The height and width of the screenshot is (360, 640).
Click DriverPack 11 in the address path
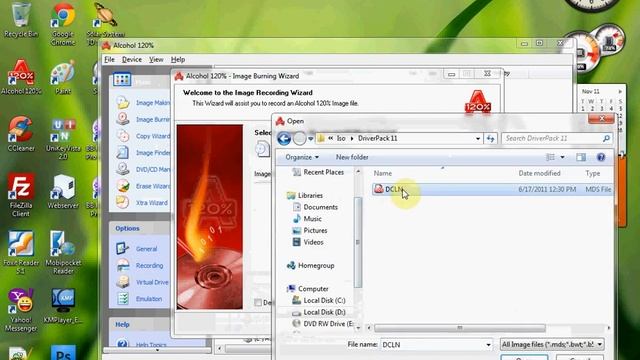pyautogui.click(x=377, y=138)
